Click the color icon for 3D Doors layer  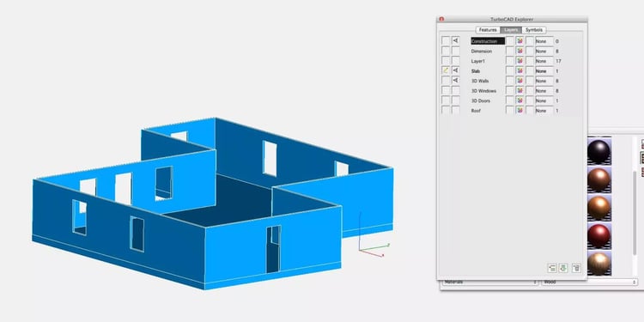tap(520, 100)
